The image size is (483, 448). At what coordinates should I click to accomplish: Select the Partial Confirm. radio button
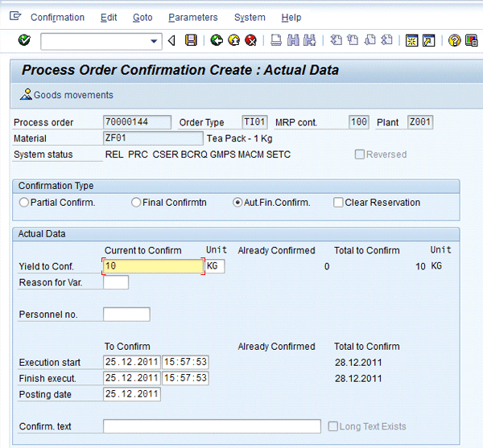[24, 203]
